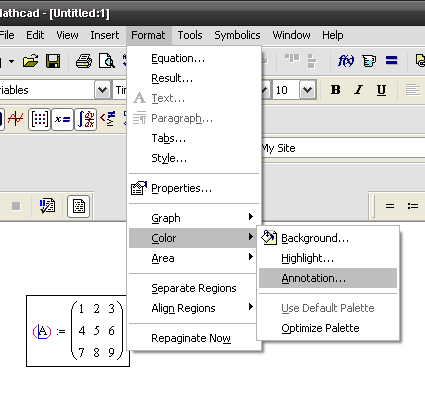Close the Format menu
The image size is (425, 393).
point(148,35)
